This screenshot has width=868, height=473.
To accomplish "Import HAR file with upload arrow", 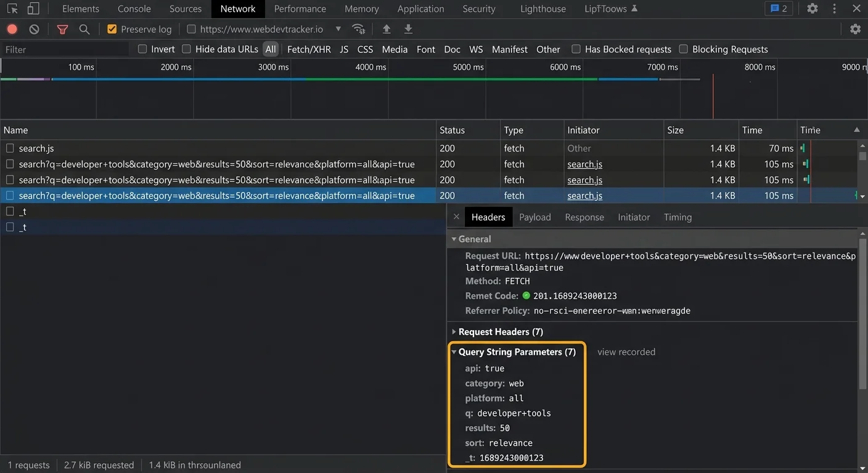I will coord(387,29).
